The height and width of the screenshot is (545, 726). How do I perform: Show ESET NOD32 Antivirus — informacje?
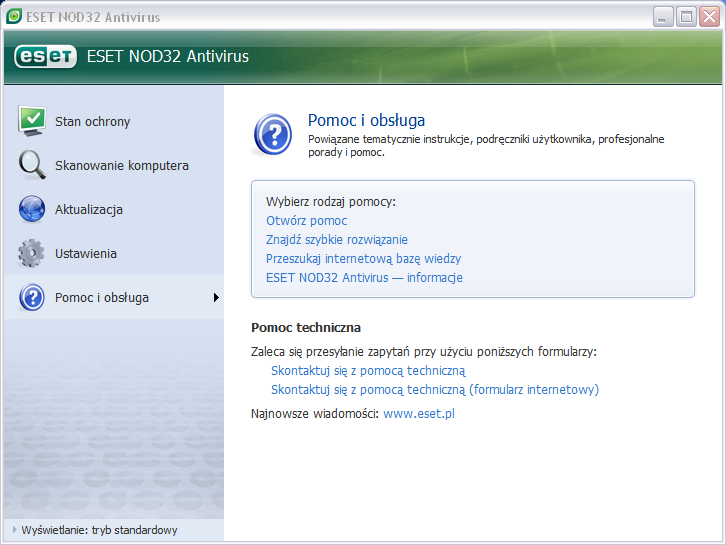click(x=364, y=278)
